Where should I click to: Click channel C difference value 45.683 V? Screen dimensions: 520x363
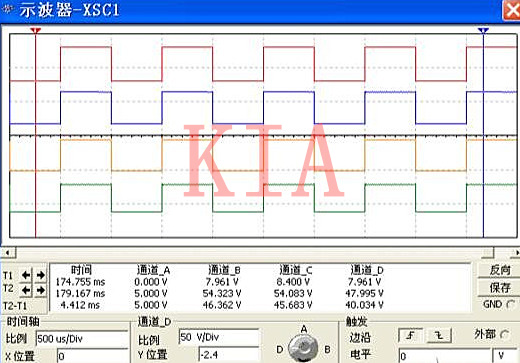(293, 305)
